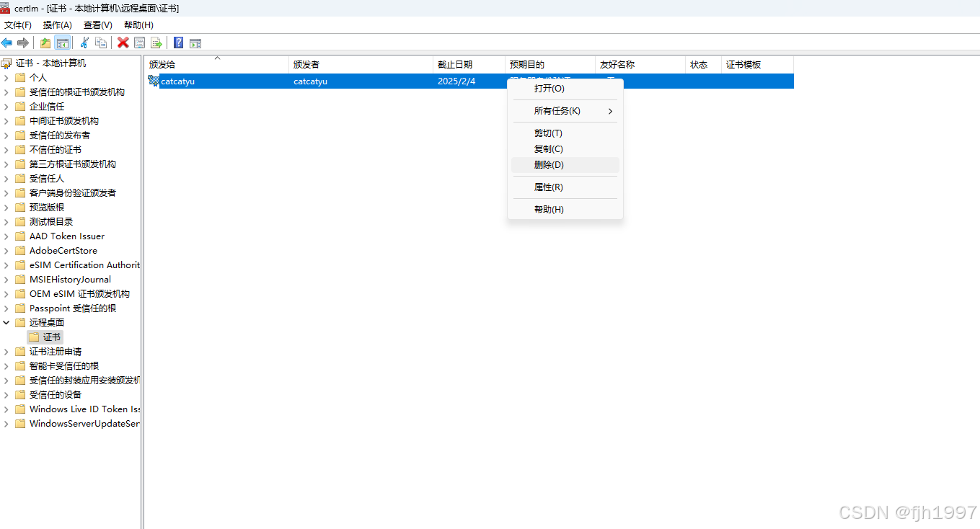The height and width of the screenshot is (529, 980).
Task: Expand the 中间证书颁发机构 tree node
Action: pyautogui.click(x=6, y=121)
